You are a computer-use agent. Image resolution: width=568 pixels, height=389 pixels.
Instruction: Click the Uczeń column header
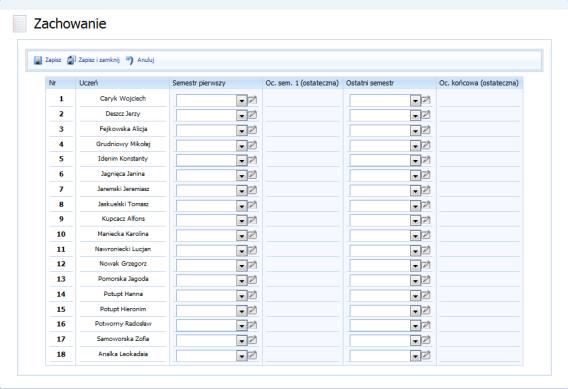[89, 83]
